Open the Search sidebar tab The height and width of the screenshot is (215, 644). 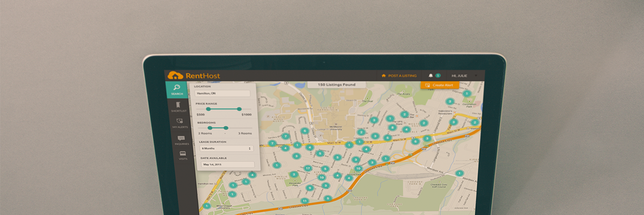176,90
